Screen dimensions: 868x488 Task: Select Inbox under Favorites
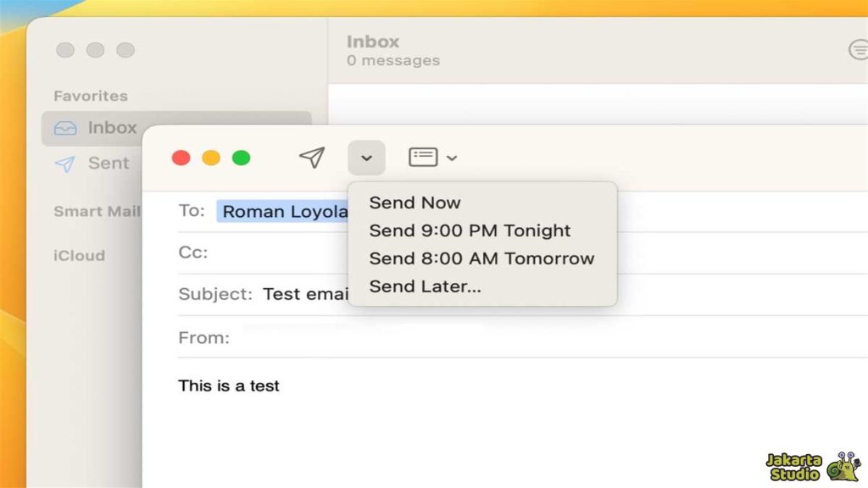(112, 128)
